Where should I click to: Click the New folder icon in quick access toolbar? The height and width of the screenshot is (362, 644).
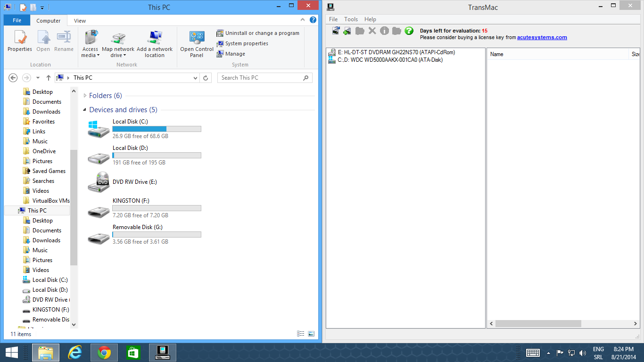(x=33, y=7)
